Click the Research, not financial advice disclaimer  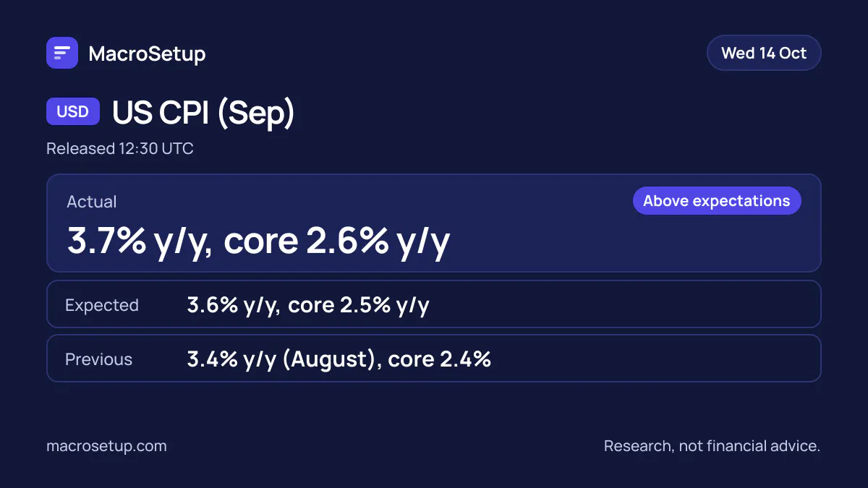(712, 446)
